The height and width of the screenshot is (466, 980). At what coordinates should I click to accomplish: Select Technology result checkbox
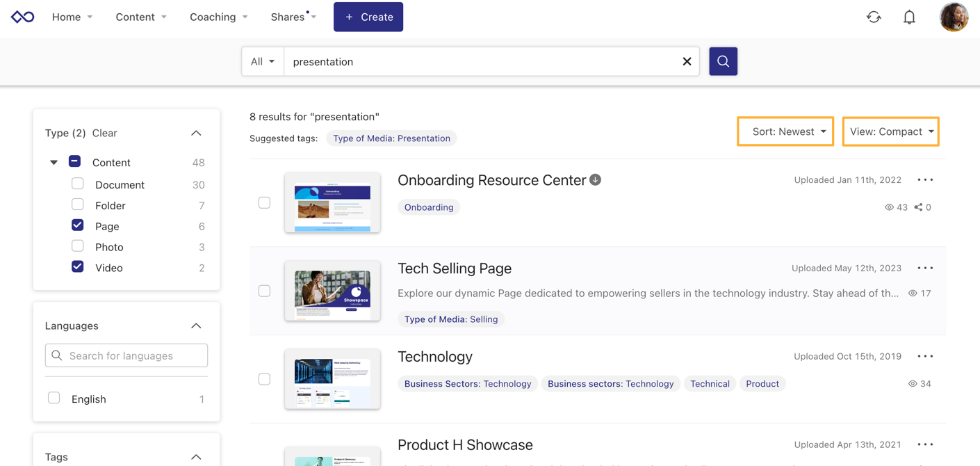coord(264,379)
